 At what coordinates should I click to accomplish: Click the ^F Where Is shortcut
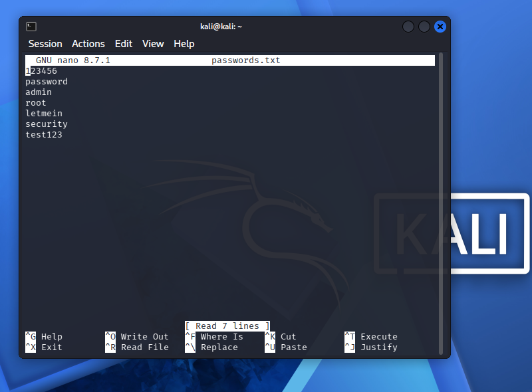click(x=214, y=337)
